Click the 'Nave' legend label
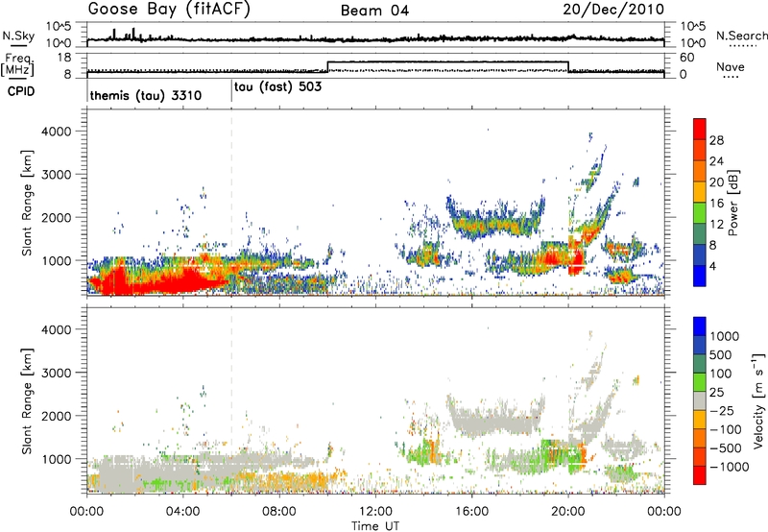Screen dimensions: 768x532 pyautogui.click(x=731, y=67)
